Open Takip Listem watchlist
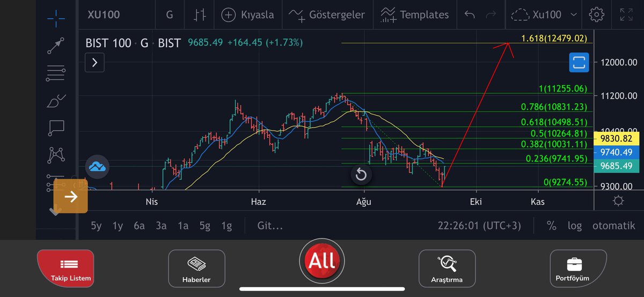Screen dimensions: 644x297 click(x=65, y=269)
